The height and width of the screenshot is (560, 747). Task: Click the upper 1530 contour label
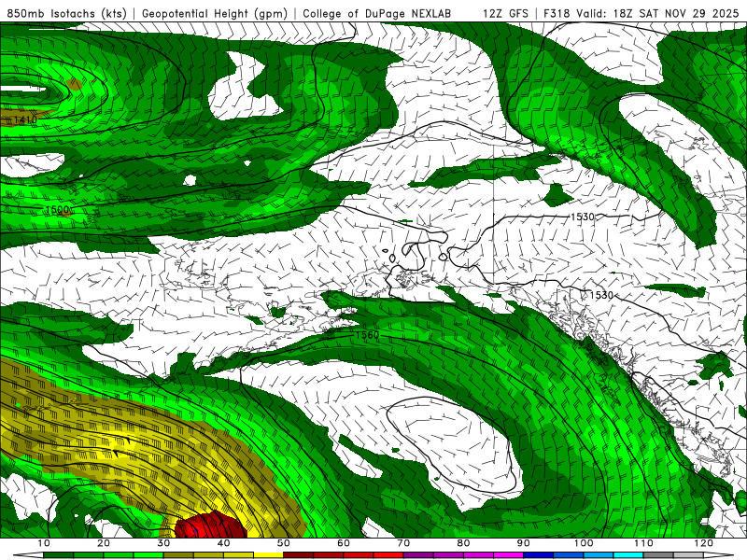pos(583,217)
